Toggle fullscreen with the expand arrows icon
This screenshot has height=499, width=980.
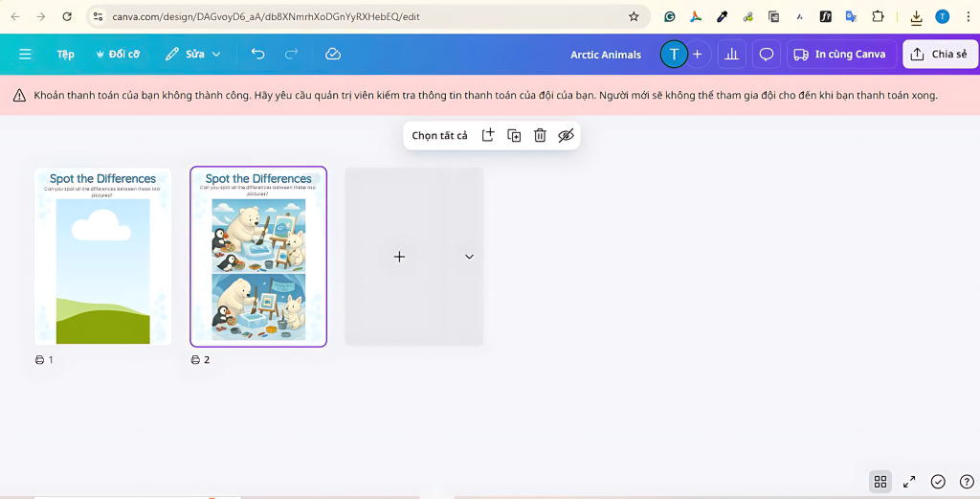[909, 482]
